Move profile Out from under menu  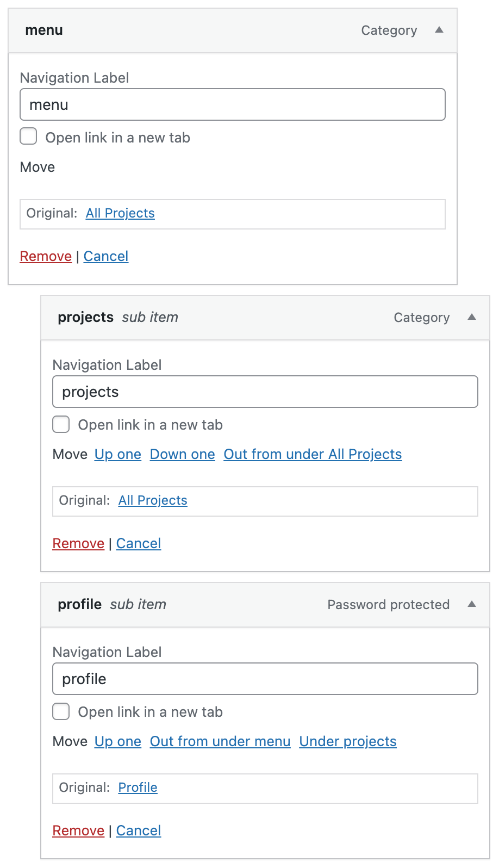220,741
